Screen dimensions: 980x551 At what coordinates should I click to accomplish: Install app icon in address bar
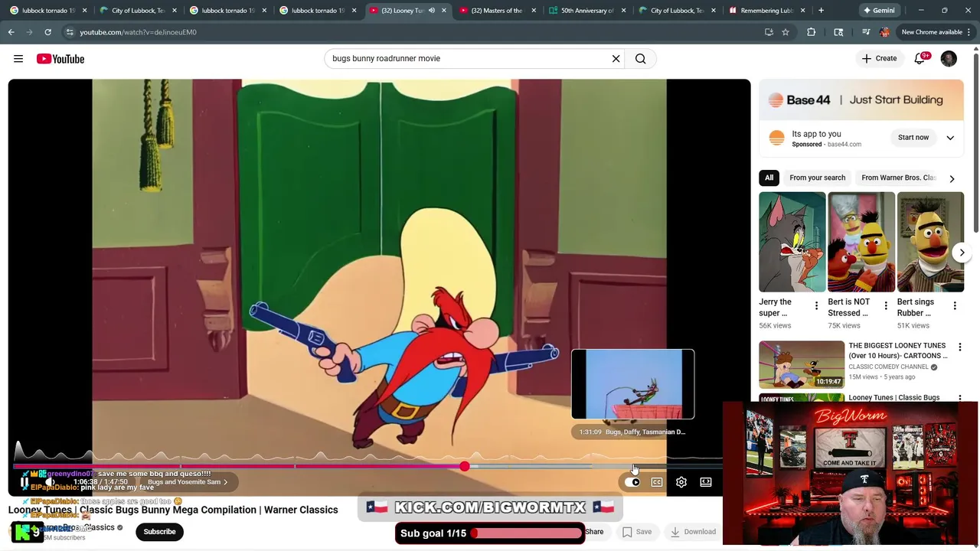[x=769, y=32]
